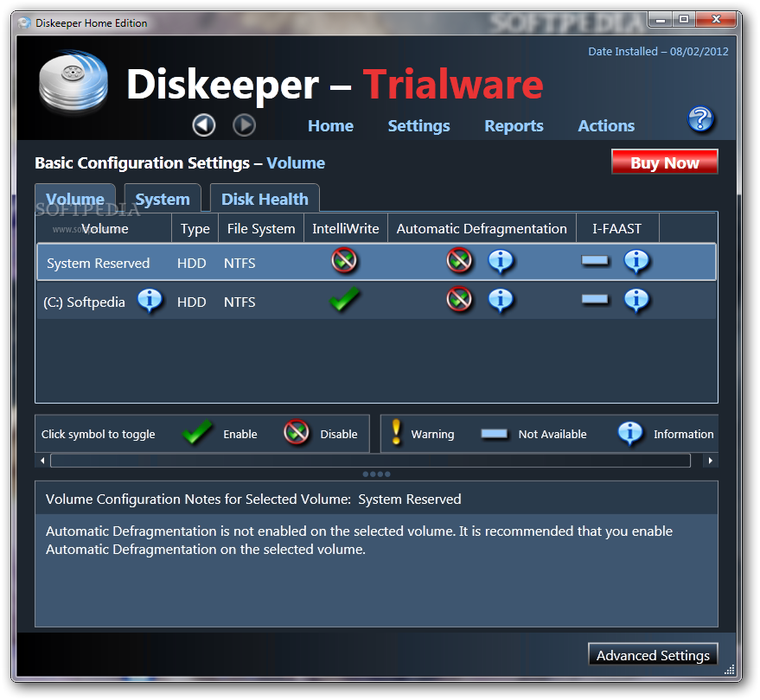Image resolution: width=760 pixels, height=700 pixels.
Task: Click I-FAAST not-available dash for System Reserved
Action: coord(595,262)
